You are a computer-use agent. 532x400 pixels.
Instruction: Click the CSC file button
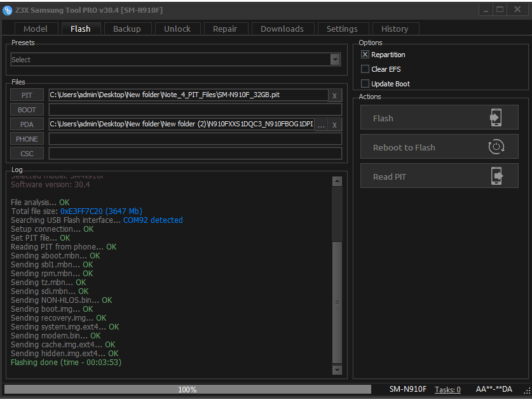[x=27, y=154]
